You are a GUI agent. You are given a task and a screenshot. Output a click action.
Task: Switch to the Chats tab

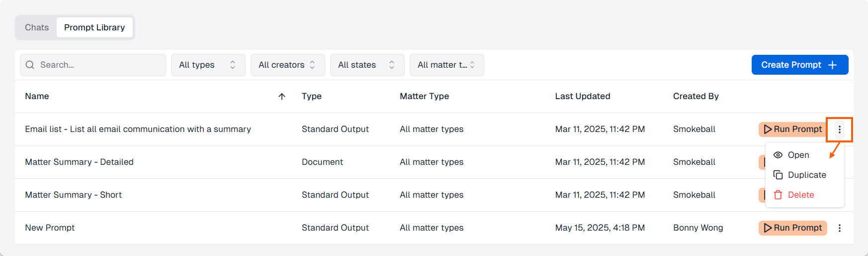(37, 27)
